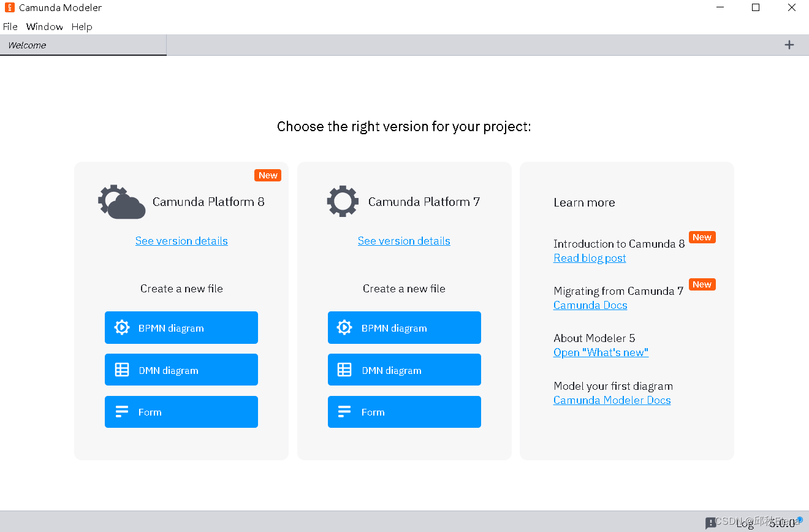Create Platform 7 DMN diagram
The width and height of the screenshot is (809, 532).
click(404, 370)
